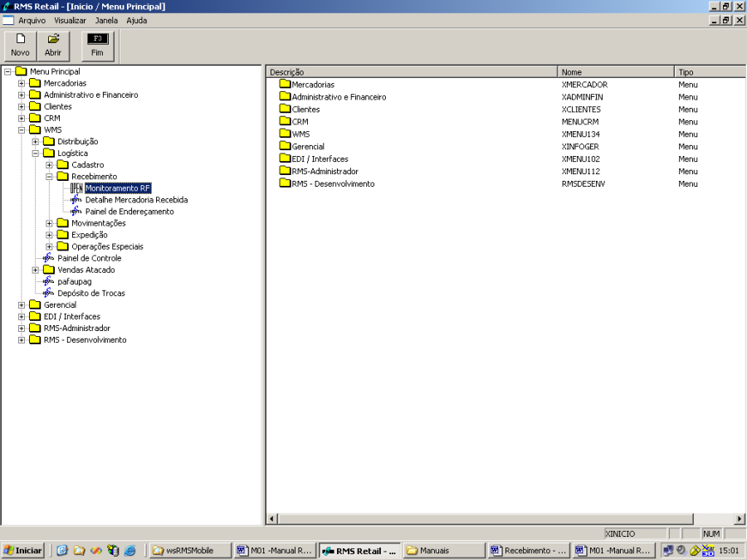747x560 pixels.
Task: Expand the Cadastro tree node
Action: click(x=49, y=165)
